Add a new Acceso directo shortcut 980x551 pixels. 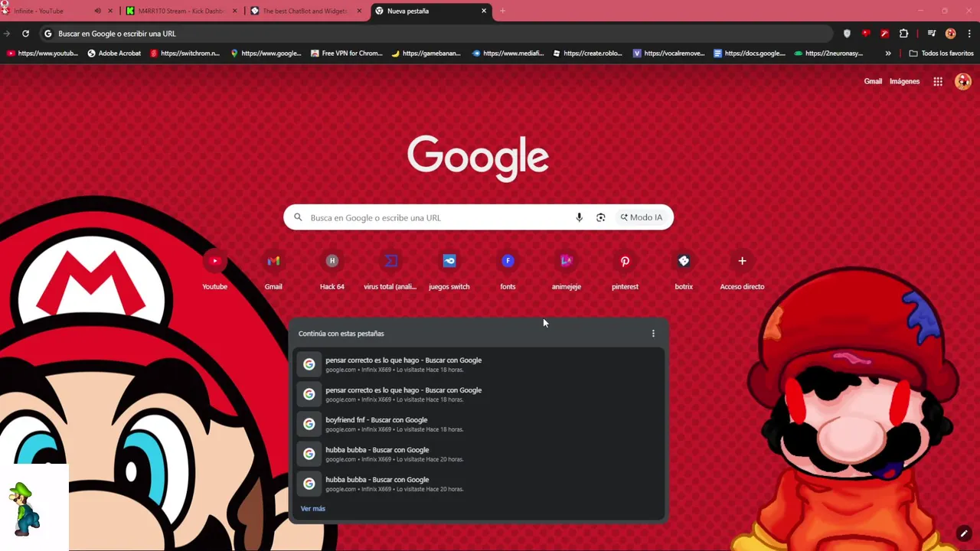point(742,271)
